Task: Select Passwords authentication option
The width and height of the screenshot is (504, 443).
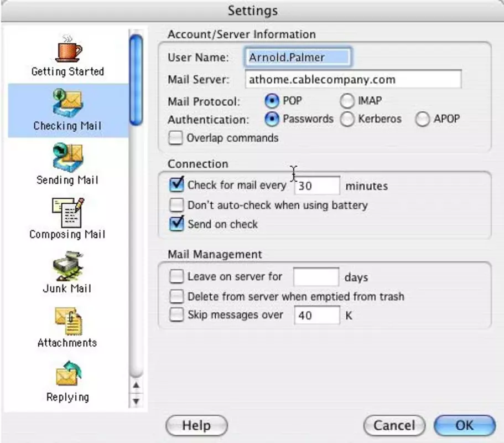Action: click(x=272, y=119)
